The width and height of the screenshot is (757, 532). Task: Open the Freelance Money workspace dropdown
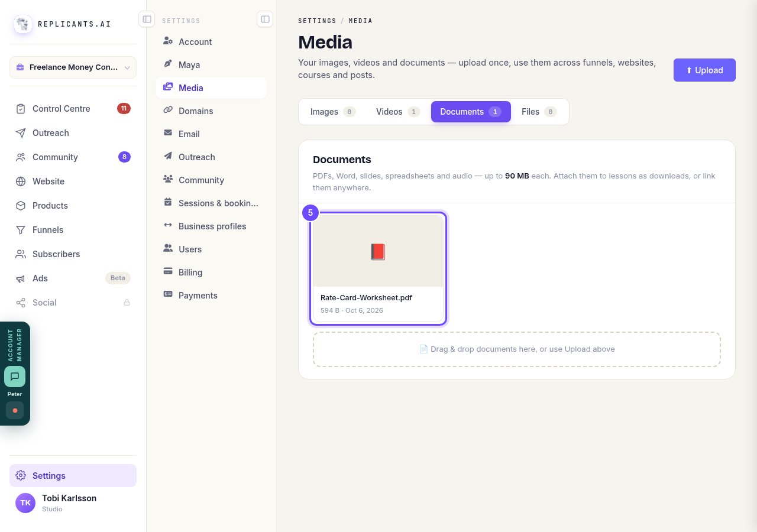click(x=73, y=67)
